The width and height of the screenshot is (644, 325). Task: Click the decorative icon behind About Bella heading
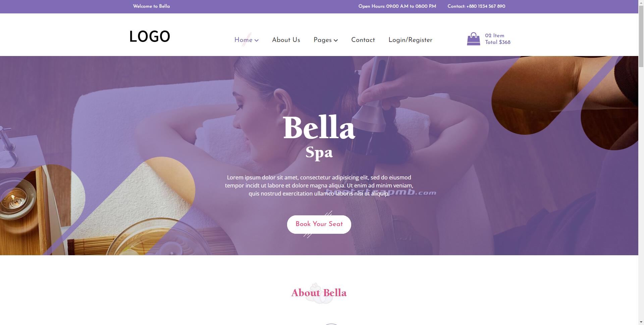point(319,293)
